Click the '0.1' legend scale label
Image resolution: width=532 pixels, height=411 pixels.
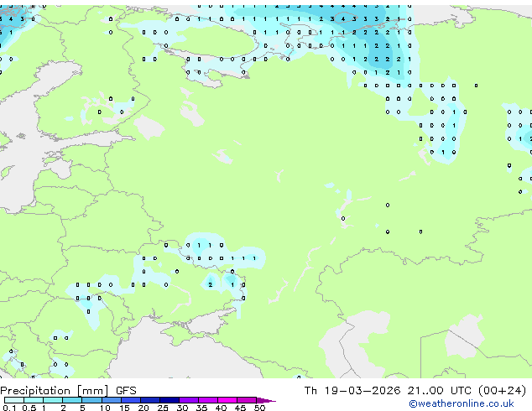coord(9,408)
